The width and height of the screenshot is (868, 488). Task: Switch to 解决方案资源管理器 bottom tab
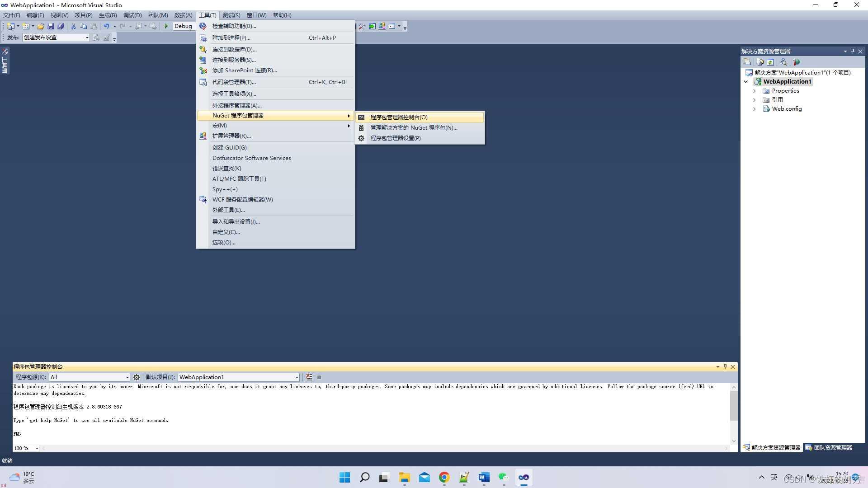click(x=772, y=448)
